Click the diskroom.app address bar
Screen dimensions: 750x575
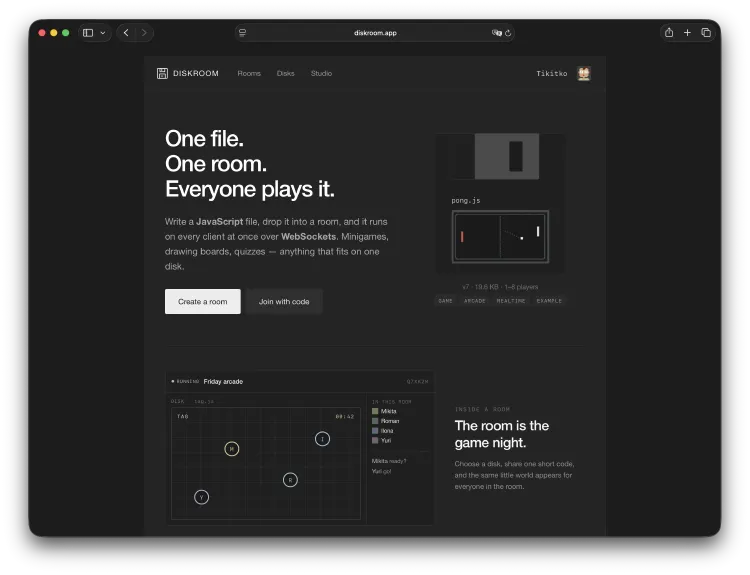point(375,33)
